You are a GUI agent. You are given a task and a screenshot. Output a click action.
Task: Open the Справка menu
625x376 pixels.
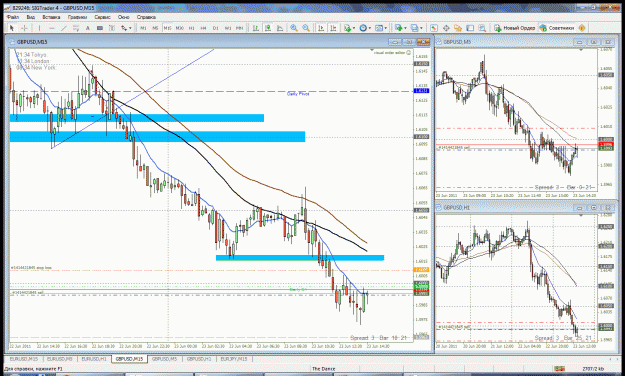click(146, 17)
